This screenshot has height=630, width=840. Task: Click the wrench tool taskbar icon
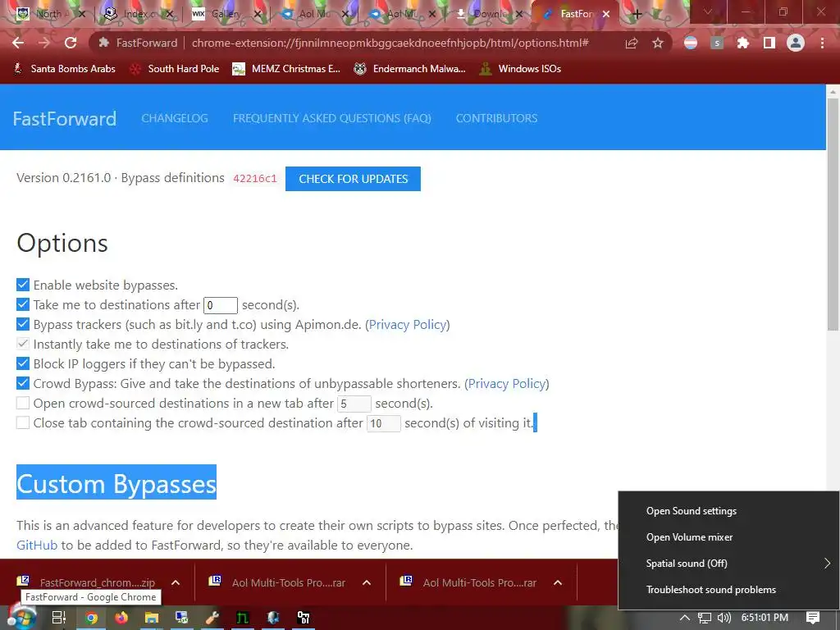(212, 618)
